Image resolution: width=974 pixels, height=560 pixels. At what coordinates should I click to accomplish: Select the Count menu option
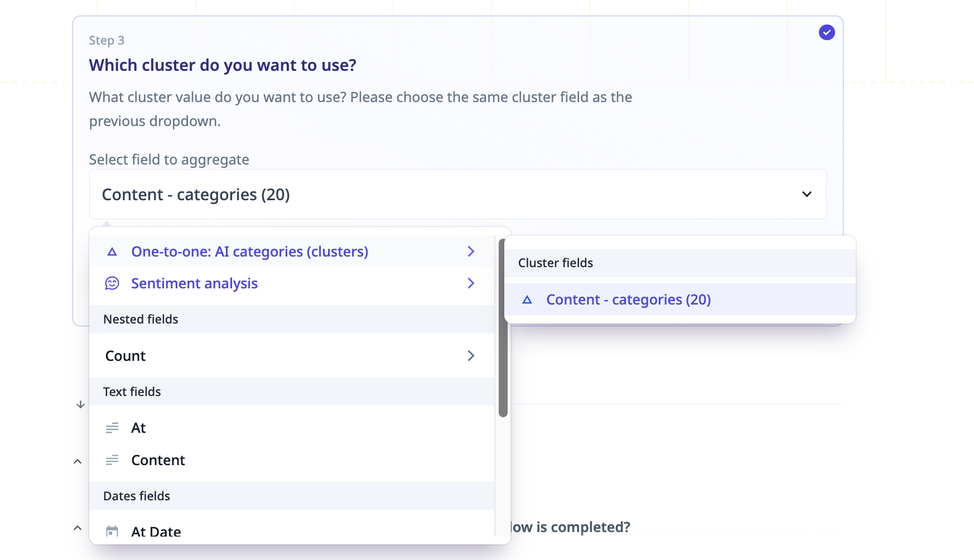click(x=126, y=356)
